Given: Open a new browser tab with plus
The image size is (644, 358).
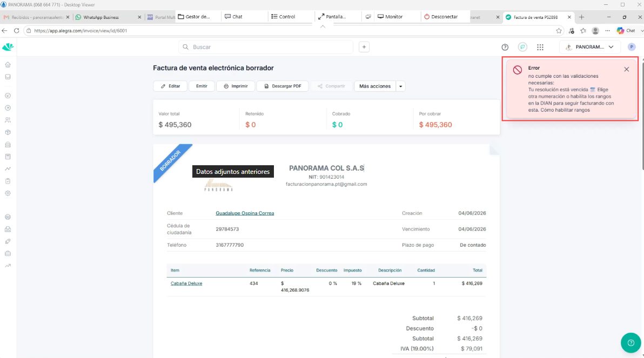Looking at the screenshot, I should [581, 17].
